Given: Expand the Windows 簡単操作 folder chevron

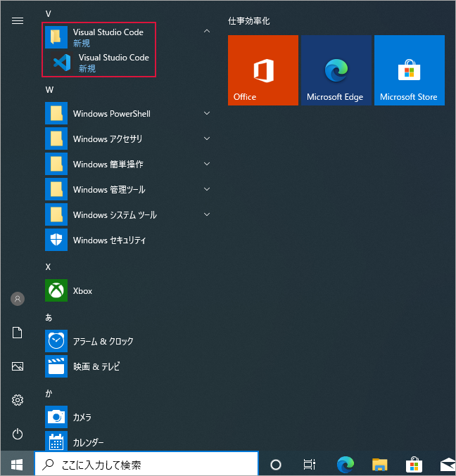Looking at the screenshot, I should 207,164.
